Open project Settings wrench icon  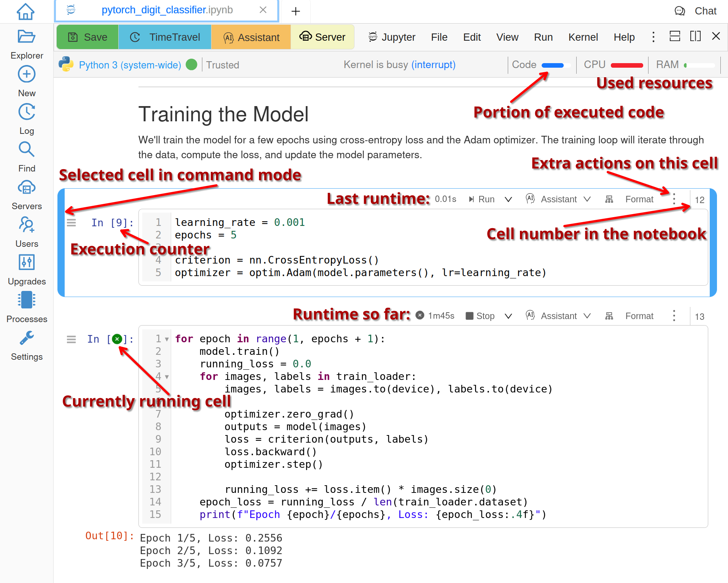coord(26,338)
